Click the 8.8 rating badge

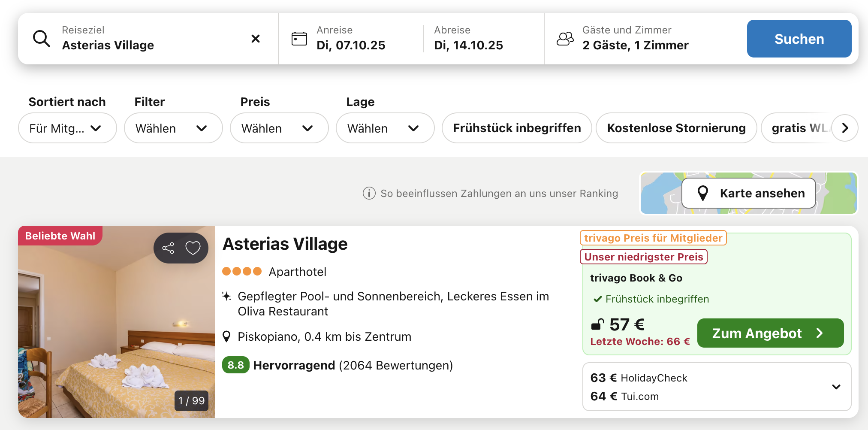[x=235, y=365]
